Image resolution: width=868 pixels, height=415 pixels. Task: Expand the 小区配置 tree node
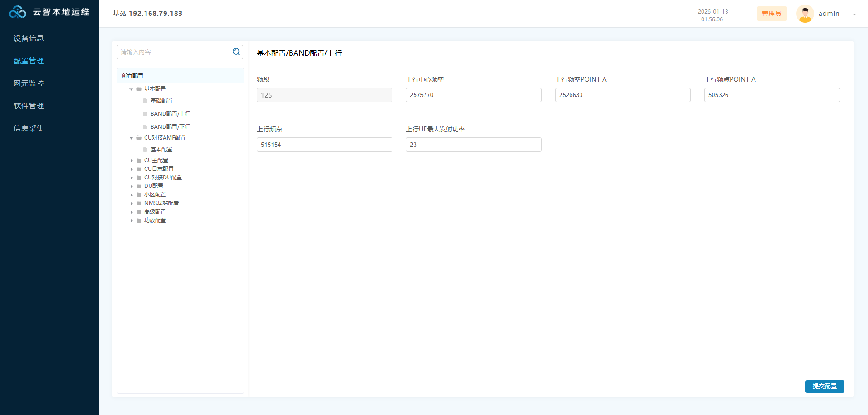132,195
